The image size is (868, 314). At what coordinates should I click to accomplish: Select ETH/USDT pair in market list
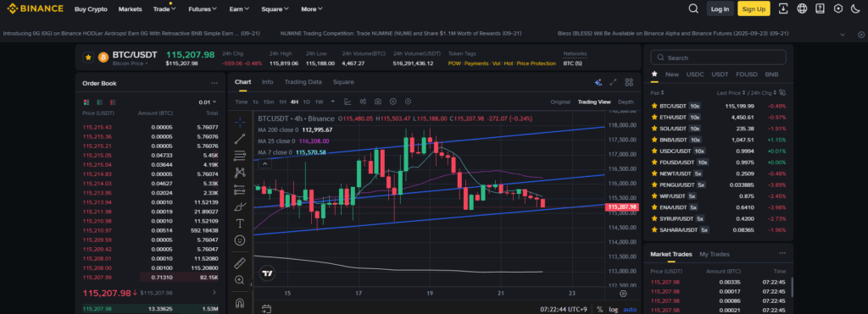pyautogui.click(x=719, y=117)
